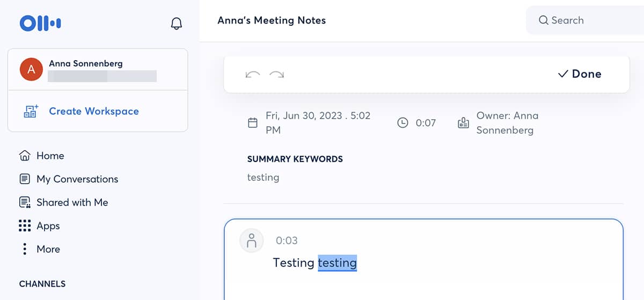Click the 0:03 transcript timestamp
The width and height of the screenshot is (644, 300).
pos(287,240)
